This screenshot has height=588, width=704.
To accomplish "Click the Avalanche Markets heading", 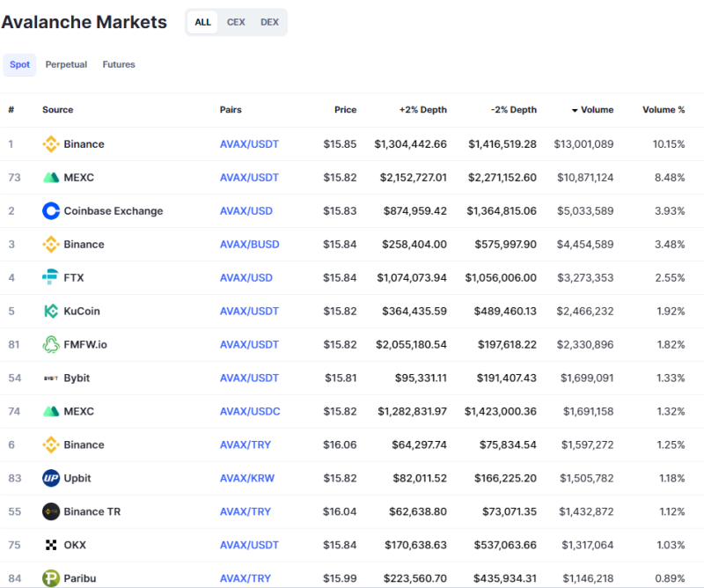I will [x=84, y=22].
